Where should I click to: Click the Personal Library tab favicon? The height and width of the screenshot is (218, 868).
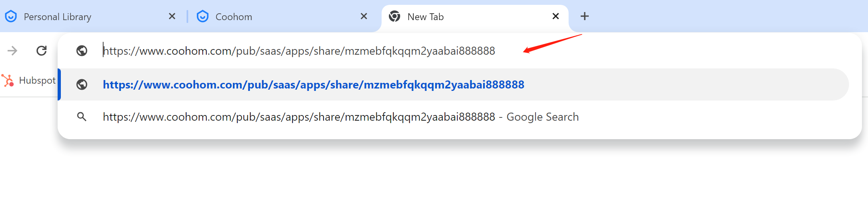(x=11, y=16)
